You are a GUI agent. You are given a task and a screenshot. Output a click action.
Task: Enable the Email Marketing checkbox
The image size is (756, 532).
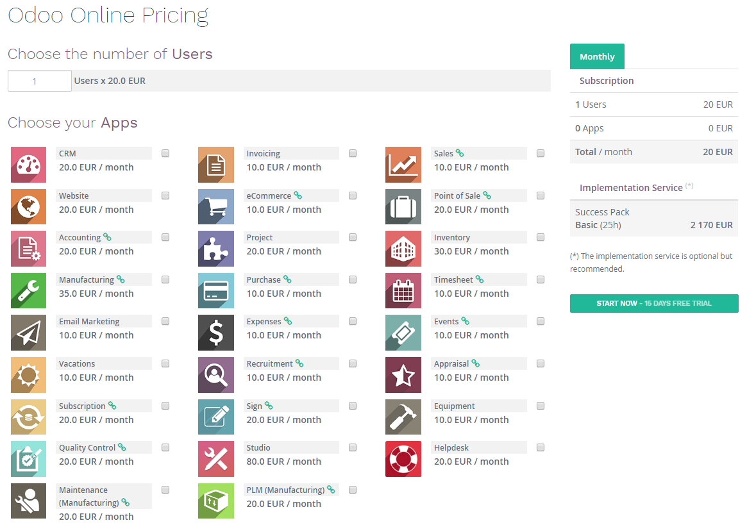(x=165, y=321)
